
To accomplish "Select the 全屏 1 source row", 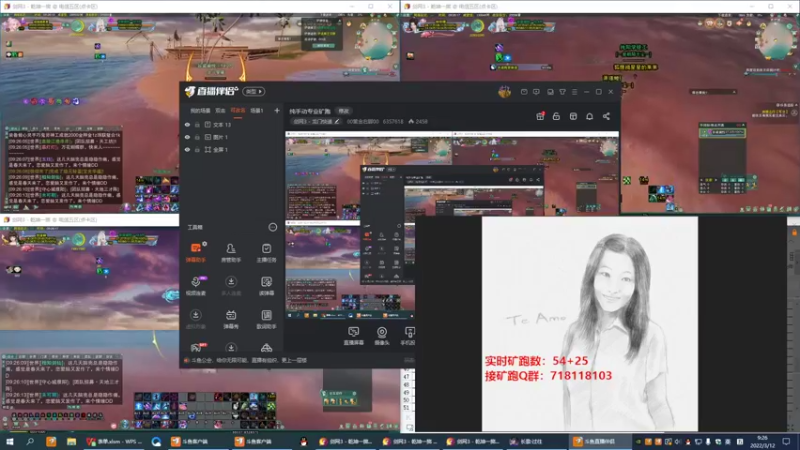I will tap(231, 149).
